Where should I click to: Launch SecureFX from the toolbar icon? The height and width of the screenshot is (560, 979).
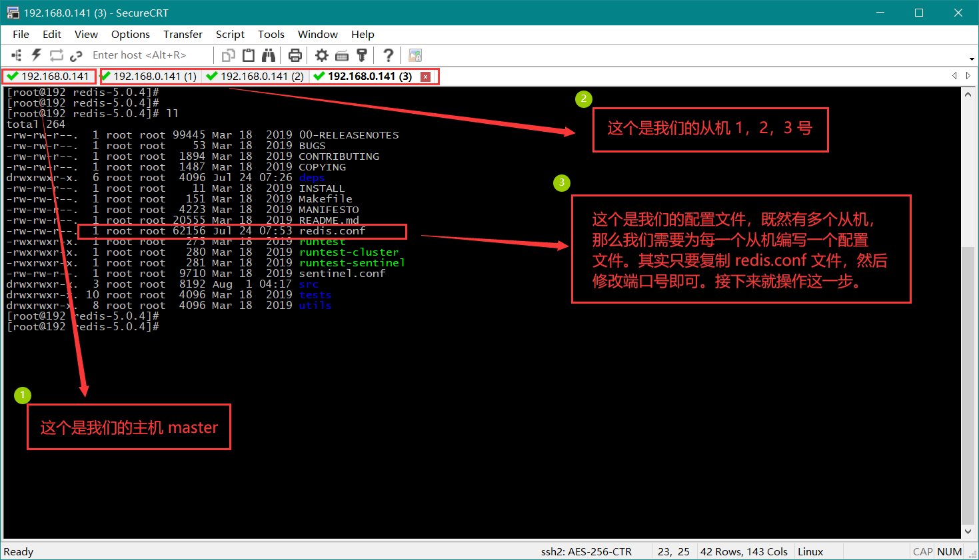click(415, 55)
